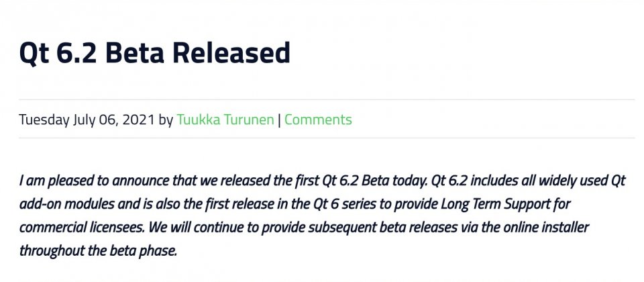
Task: Click the phrase commercial licensees
Action: [x=82, y=228]
